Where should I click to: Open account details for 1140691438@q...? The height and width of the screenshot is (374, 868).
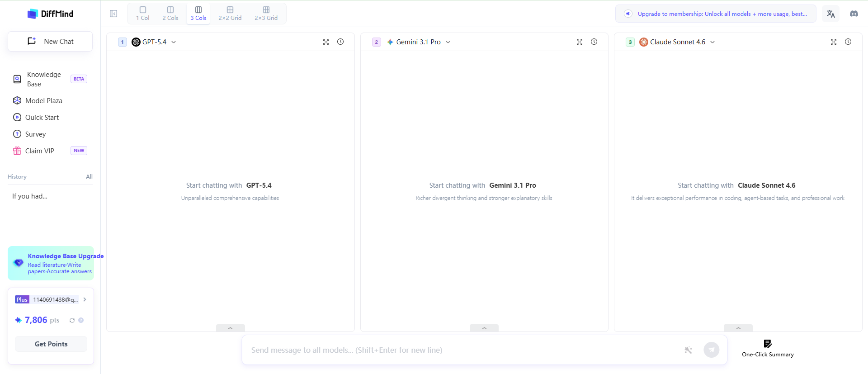click(51, 299)
